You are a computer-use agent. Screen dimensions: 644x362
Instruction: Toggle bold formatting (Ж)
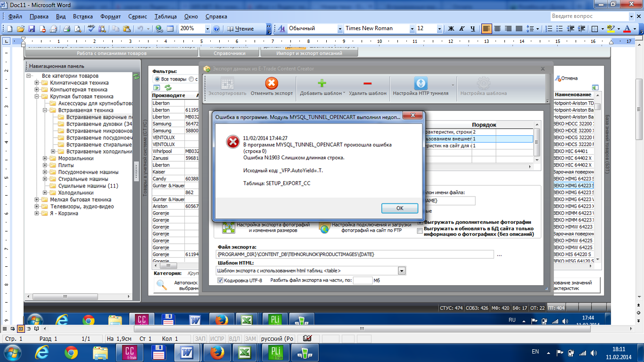451,29
